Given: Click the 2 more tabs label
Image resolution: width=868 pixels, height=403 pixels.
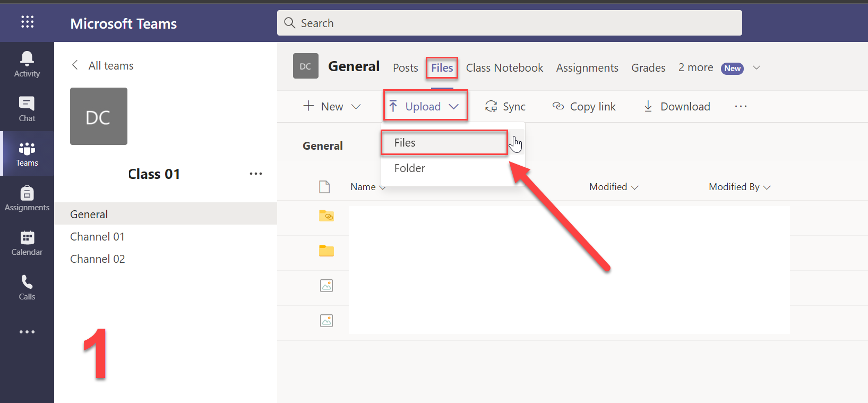Looking at the screenshot, I should [x=695, y=67].
